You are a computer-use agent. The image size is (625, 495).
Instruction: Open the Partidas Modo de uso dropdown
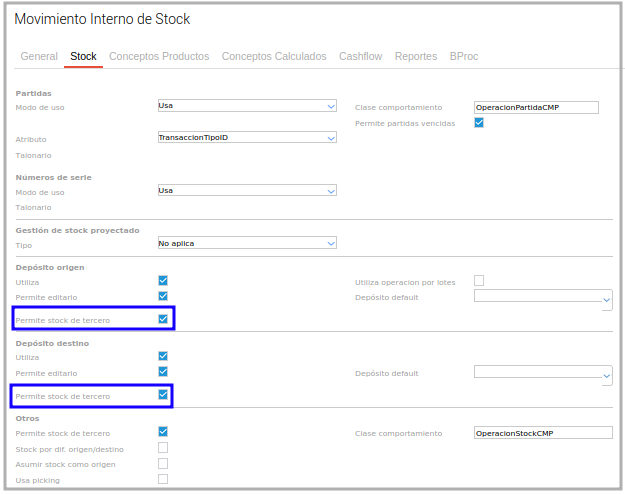pos(247,106)
